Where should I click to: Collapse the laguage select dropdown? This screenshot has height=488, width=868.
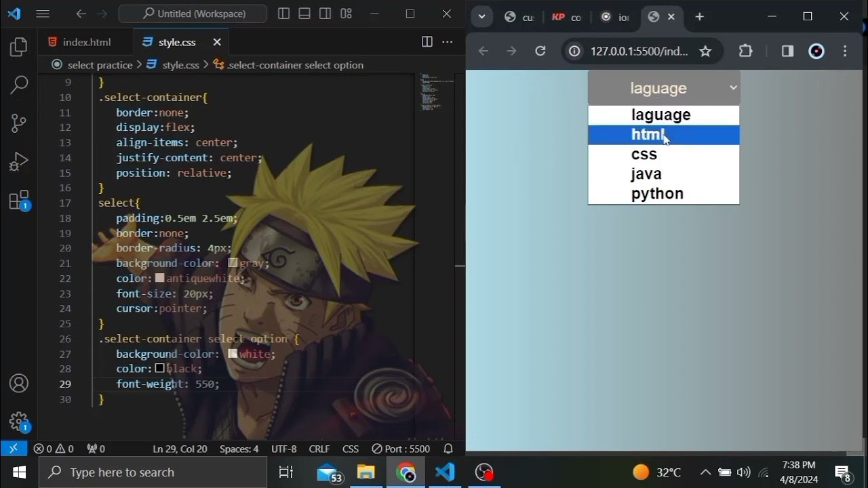pyautogui.click(x=664, y=88)
